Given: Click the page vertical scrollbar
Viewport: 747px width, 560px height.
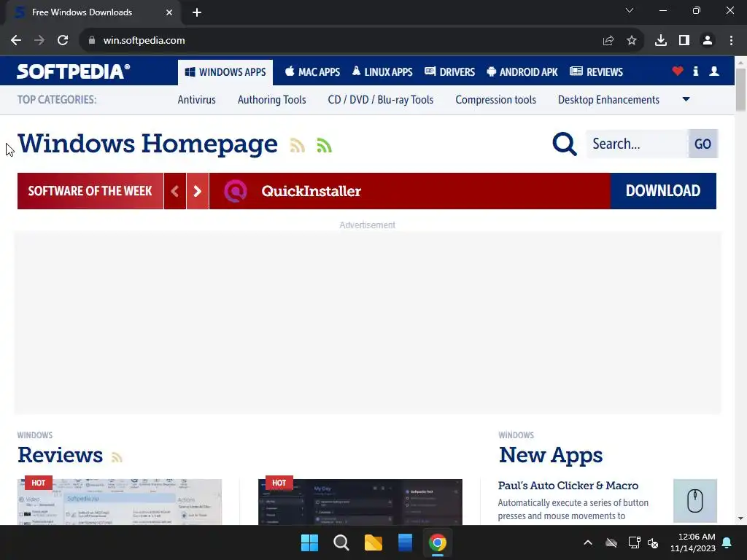Looking at the screenshot, I should coord(740,90).
